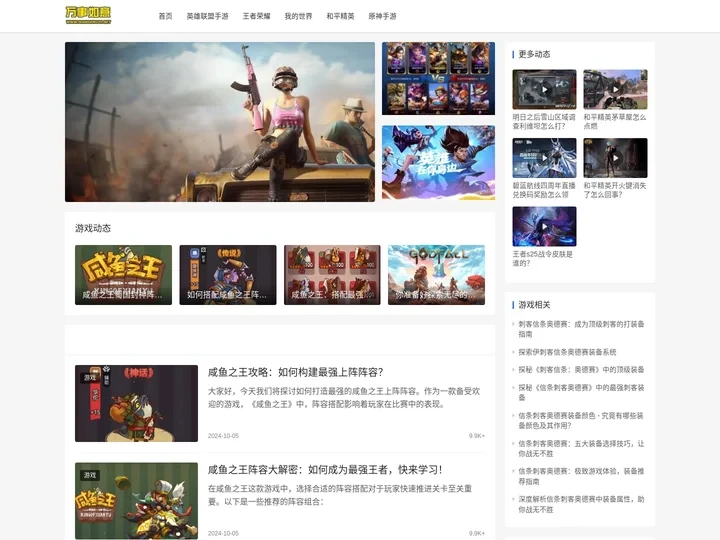Viewport: 720px width, 540px height.
Task: Open article 咸鱼之王阵容大解密
Action: pos(325,470)
